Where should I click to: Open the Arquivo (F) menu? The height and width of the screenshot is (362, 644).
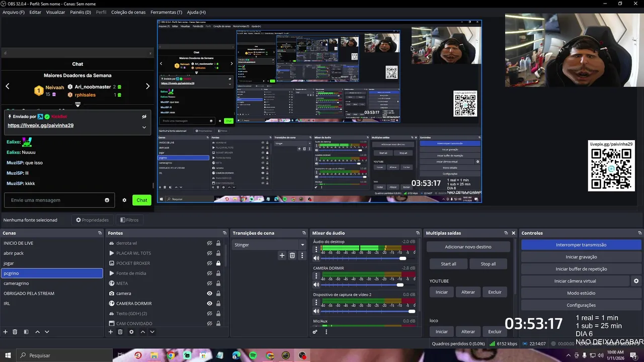click(x=14, y=12)
